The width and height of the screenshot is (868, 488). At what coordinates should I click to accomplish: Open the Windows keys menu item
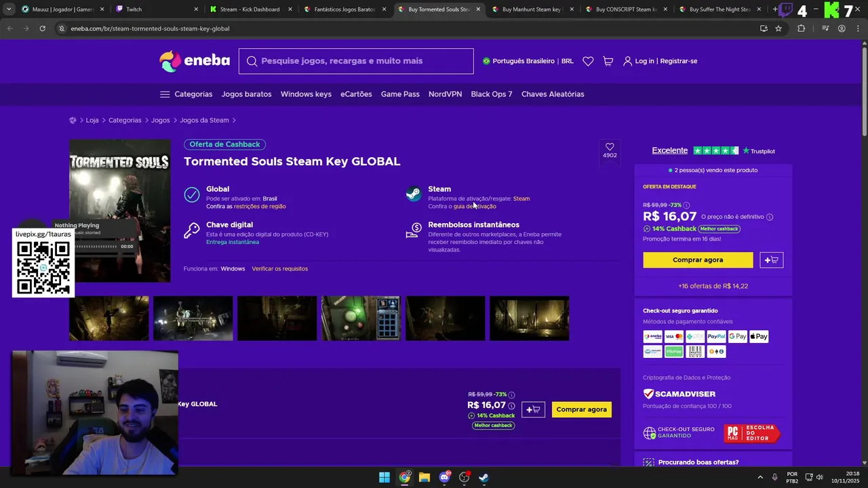click(306, 94)
